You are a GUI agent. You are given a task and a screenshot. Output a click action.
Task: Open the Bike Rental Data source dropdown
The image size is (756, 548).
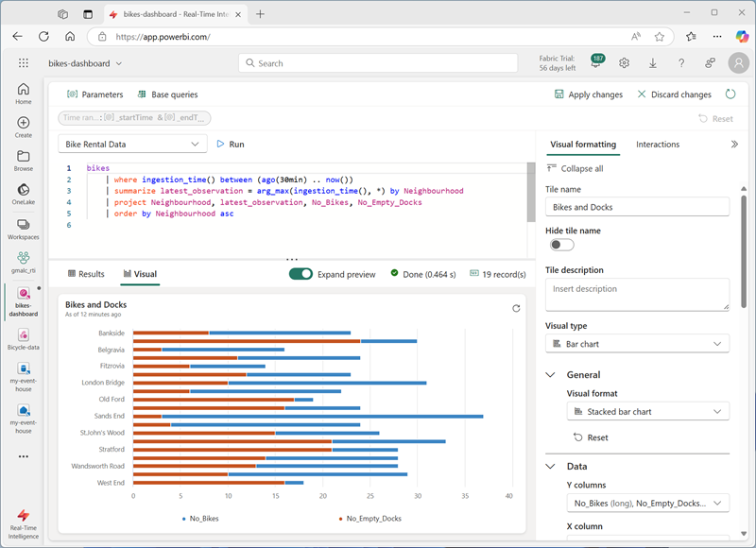(x=132, y=145)
